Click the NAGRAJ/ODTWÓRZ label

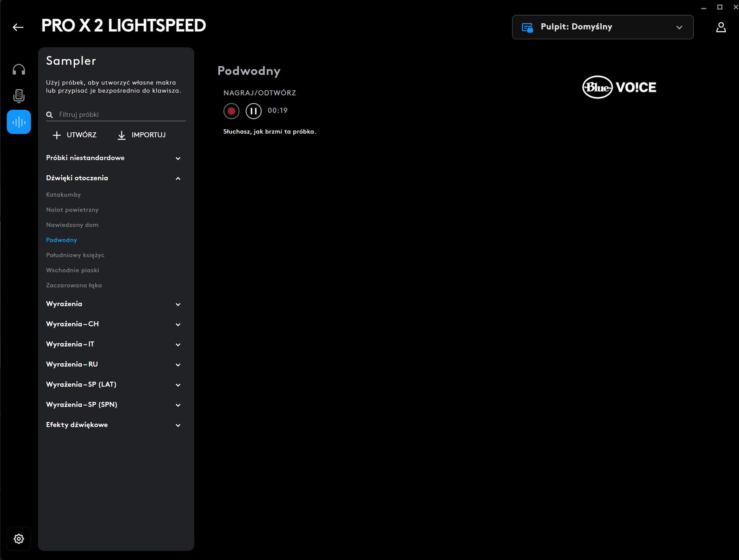pos(260,93)
